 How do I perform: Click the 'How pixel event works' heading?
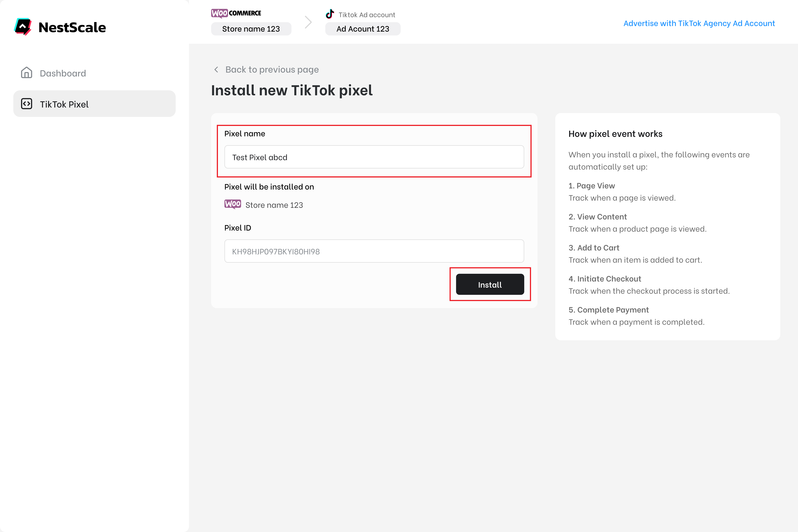pyautogui.click(x=615, y=134)
